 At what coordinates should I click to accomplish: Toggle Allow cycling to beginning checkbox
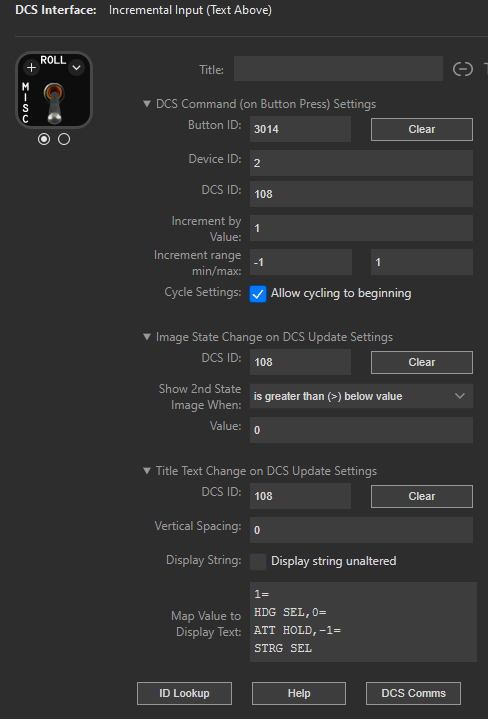[258, 294]
